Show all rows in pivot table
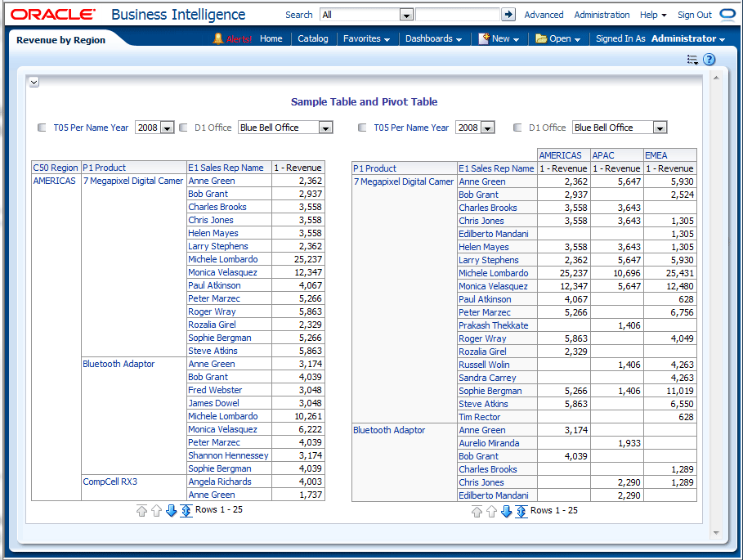 coord(521,512)
